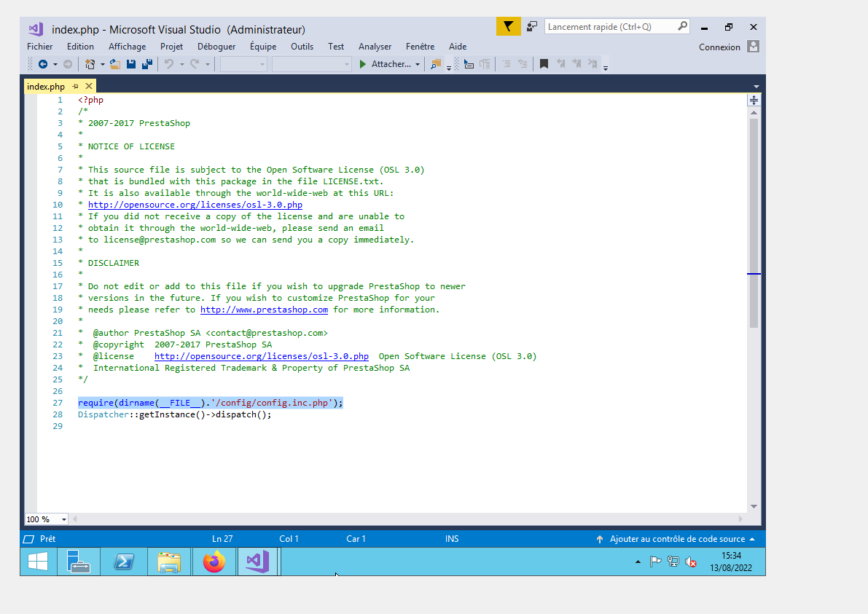Screen dimensions: 868x614
Task: Open the Solution Configurations combo box
Action: pos(243,64)
